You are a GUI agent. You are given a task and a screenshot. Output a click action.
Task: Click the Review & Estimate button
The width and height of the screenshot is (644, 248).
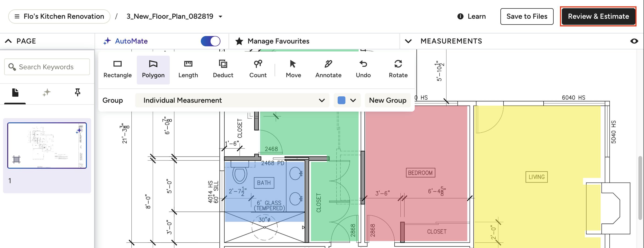click(x=598, y=17)
